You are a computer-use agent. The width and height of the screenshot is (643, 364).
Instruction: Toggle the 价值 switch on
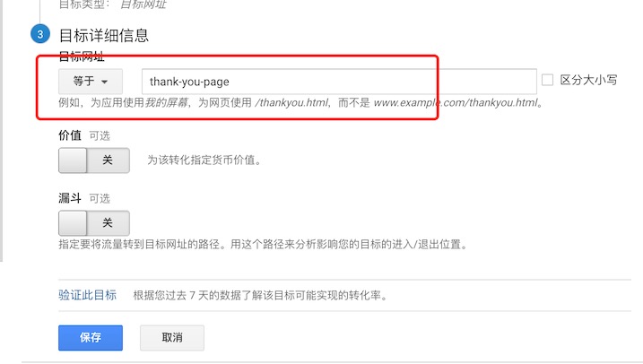click(x=94, y=160)
